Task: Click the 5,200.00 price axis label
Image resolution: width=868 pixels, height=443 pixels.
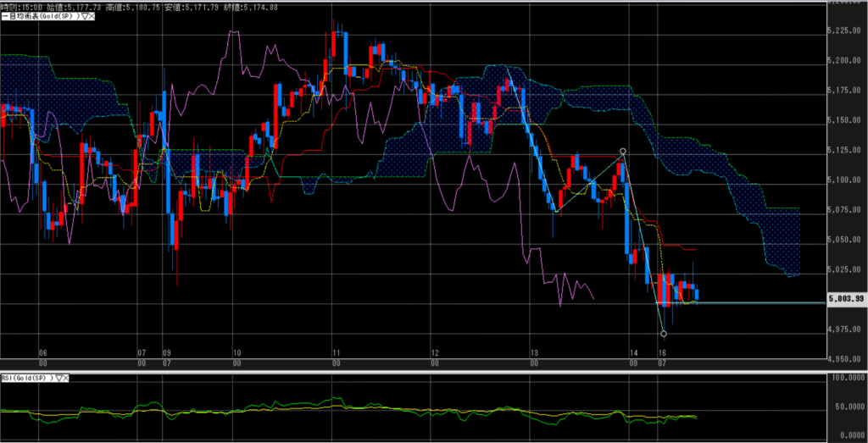Action: (848, 61)
